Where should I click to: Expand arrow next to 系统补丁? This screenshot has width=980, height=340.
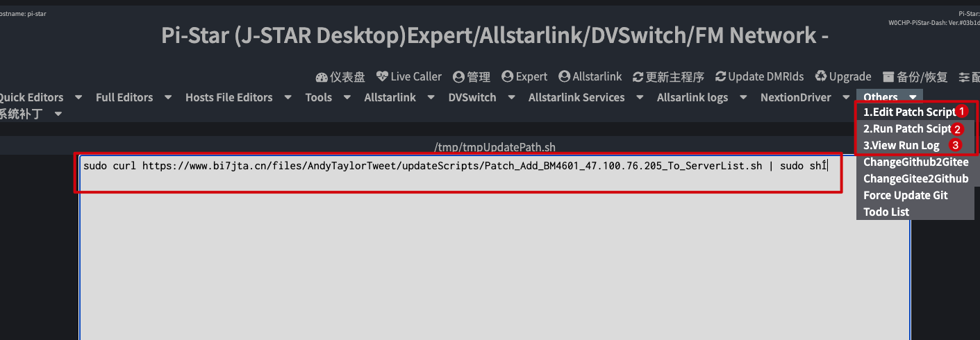[x=58, y=113]
